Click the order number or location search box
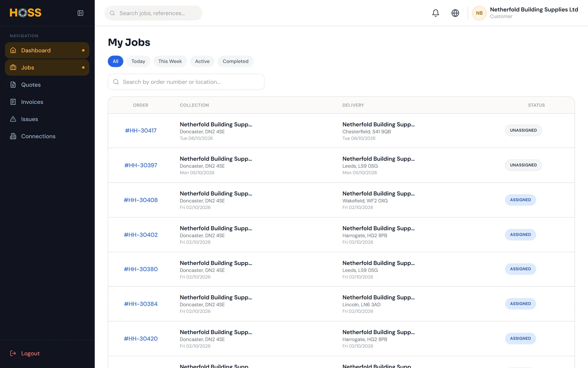588x368 pixels. click(186, 82)
